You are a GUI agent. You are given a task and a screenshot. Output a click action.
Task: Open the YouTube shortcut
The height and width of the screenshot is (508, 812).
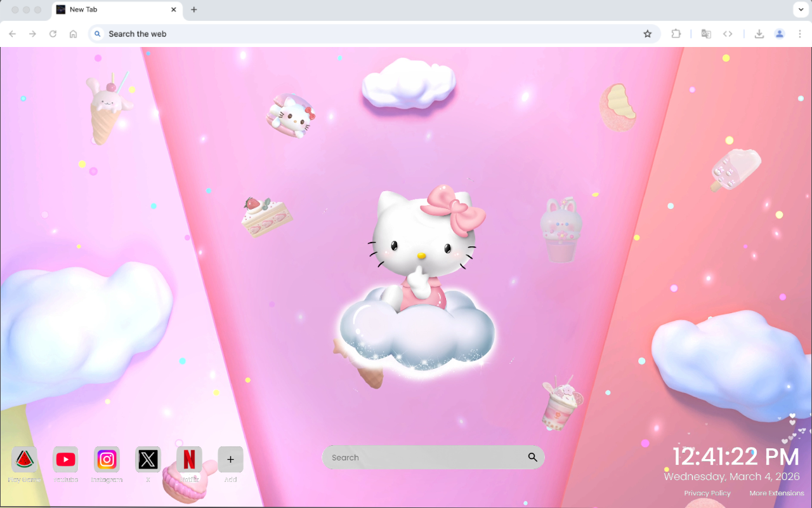(x=65, y=459)
